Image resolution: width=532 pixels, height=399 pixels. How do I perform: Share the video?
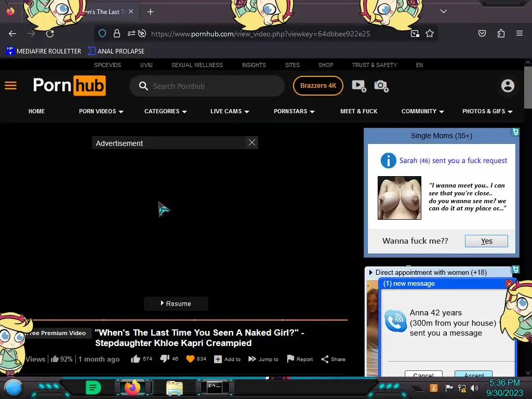pos(333,359)
